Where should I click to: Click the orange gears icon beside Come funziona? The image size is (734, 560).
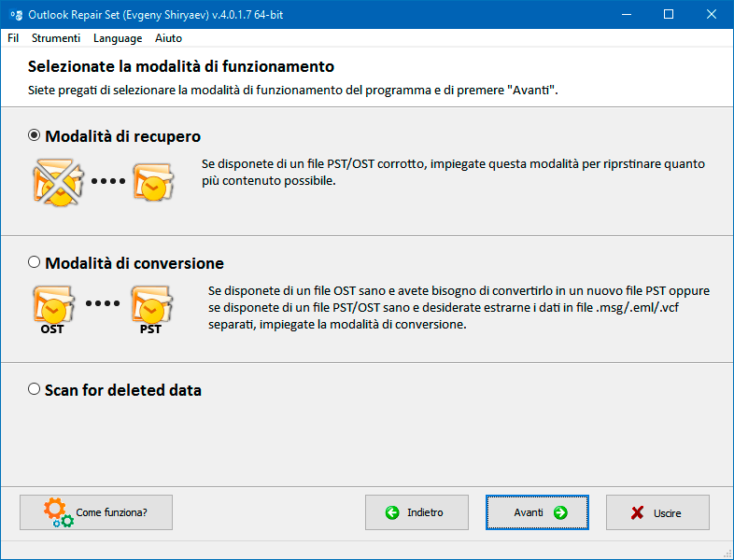click(59, 512)
